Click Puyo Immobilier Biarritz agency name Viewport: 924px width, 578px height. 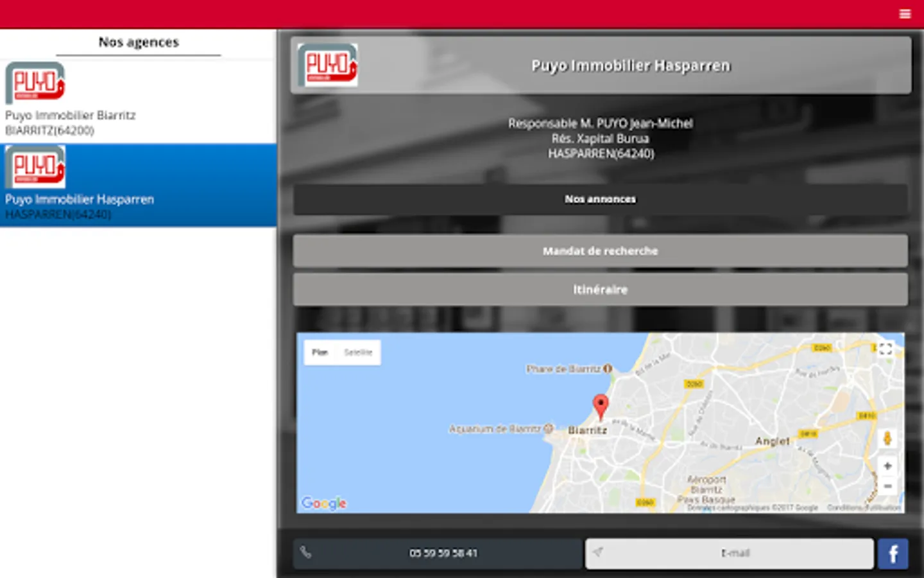coord(71,116)
